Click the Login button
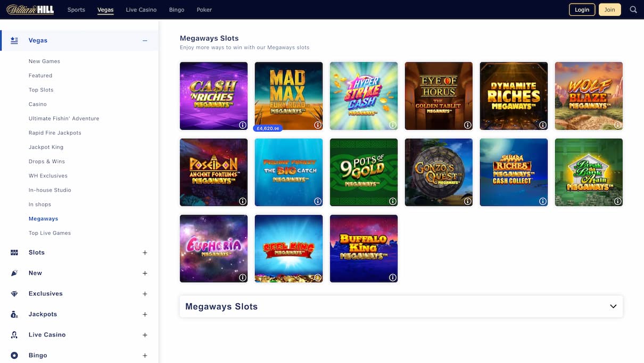This screenshot has height=363, width=644. (x=582, y=10)
